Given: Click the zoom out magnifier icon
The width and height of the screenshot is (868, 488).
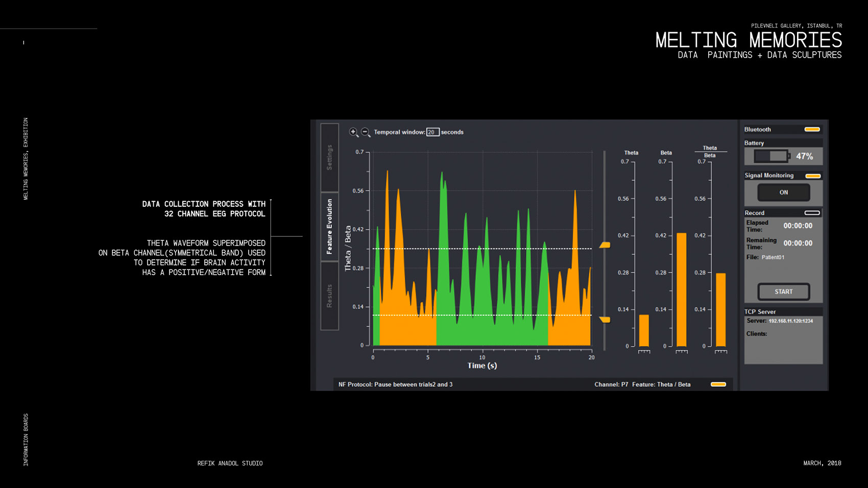Looking at the screenshot, I should click(366, 132).
